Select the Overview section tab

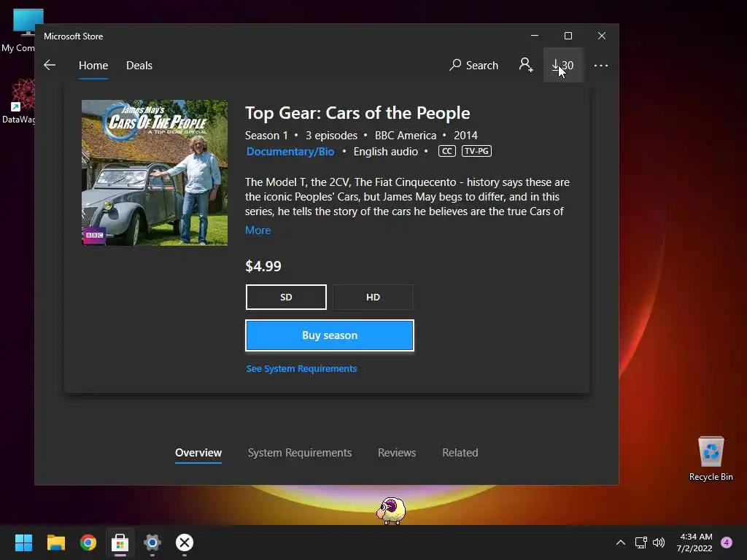pyautogui.click(x=198, y=452)
